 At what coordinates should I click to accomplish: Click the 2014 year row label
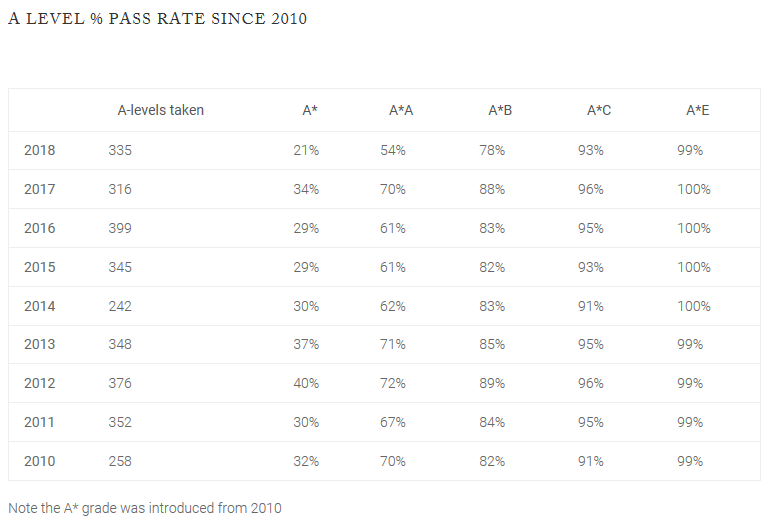click(40, 306)
